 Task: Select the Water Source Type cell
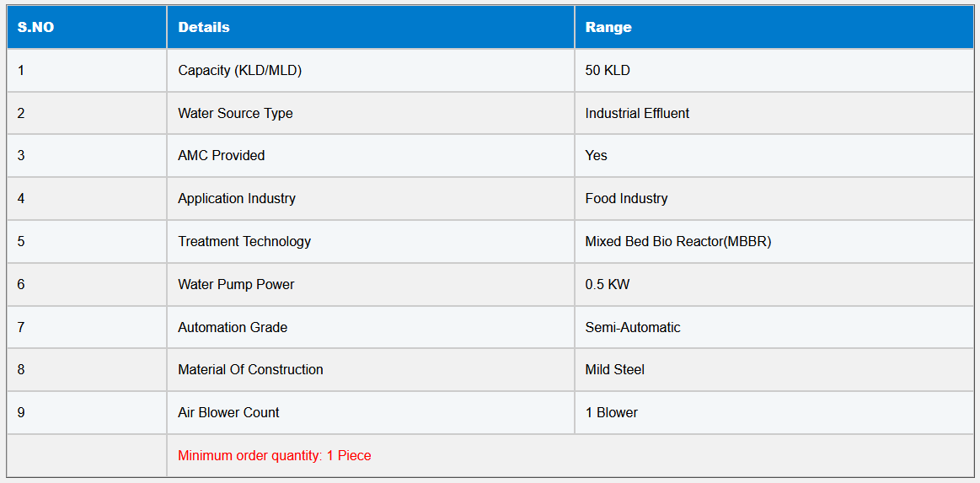235,113
